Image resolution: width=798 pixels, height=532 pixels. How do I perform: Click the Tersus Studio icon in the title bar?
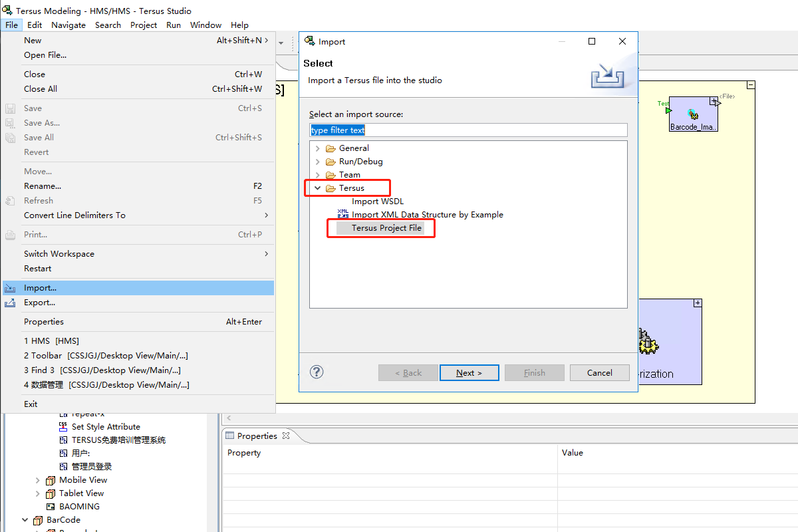[x=7, y=11]
